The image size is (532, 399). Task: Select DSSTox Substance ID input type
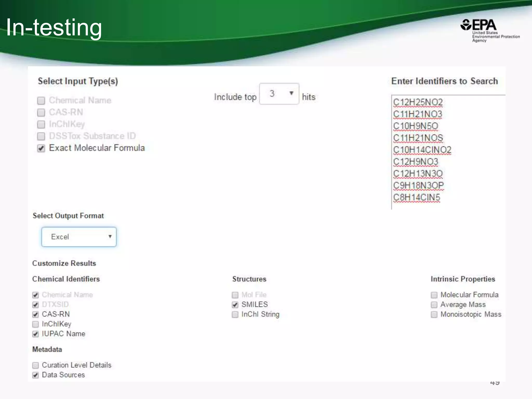41,136
